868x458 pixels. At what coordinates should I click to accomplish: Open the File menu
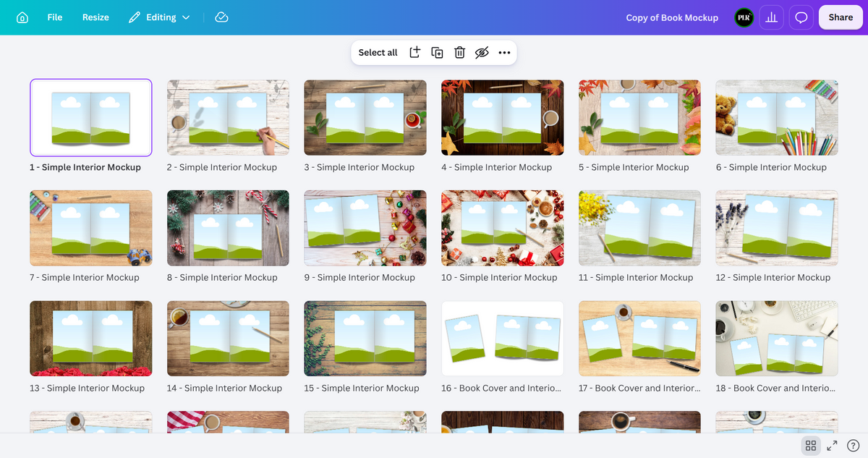[x=55, y=17]
